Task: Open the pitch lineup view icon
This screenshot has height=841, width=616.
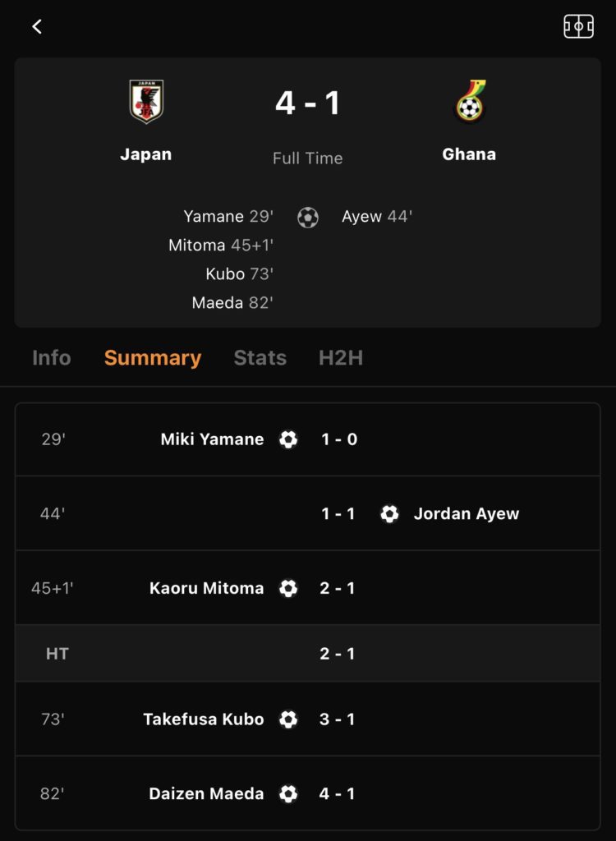Action: click(578, 26)
